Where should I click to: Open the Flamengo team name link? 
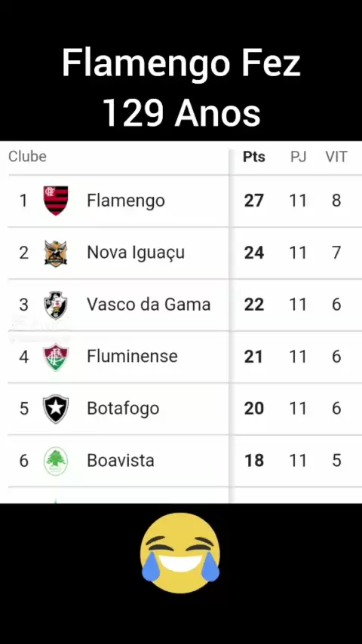click(126, 201)
